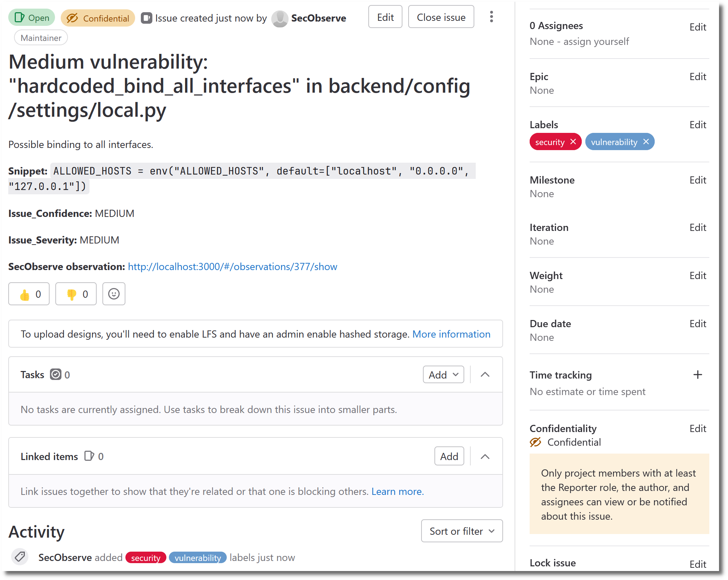
Task: Give a thumbs up reaction
Action: pos(29,294)
